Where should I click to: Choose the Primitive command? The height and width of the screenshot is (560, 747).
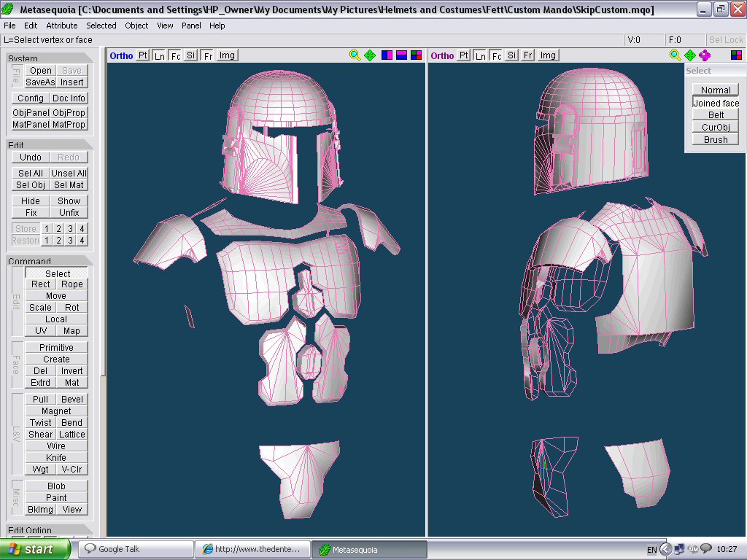click(x=56, y=348)
